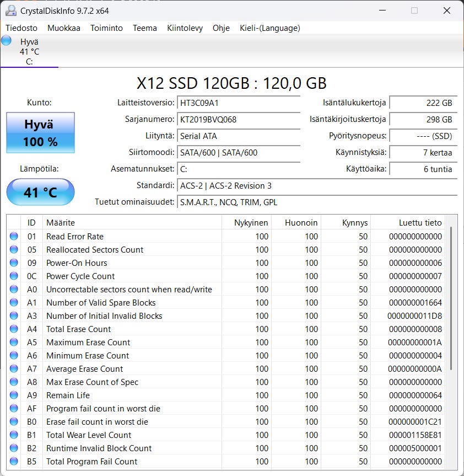Click the CrystalDiskInfo app icon in title bar
The height and width of the screenshot is (476, 464).
tap(10, 10)
